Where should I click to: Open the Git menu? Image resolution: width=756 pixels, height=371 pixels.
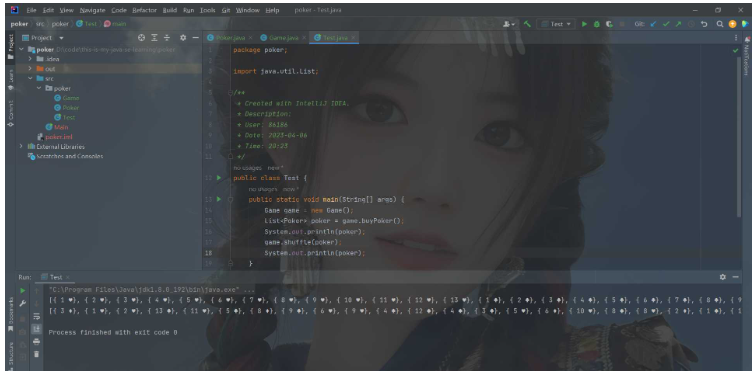(x=226, y=10)
